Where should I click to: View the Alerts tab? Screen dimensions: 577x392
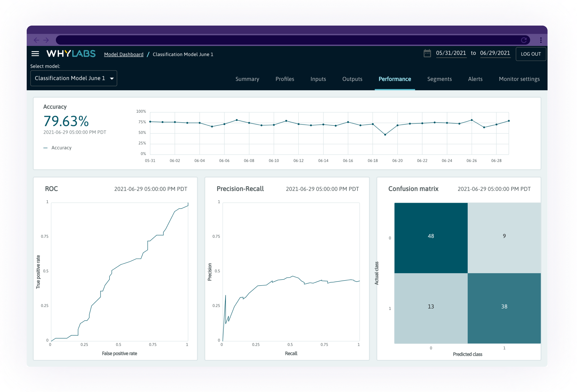click(x=475, y=79)
